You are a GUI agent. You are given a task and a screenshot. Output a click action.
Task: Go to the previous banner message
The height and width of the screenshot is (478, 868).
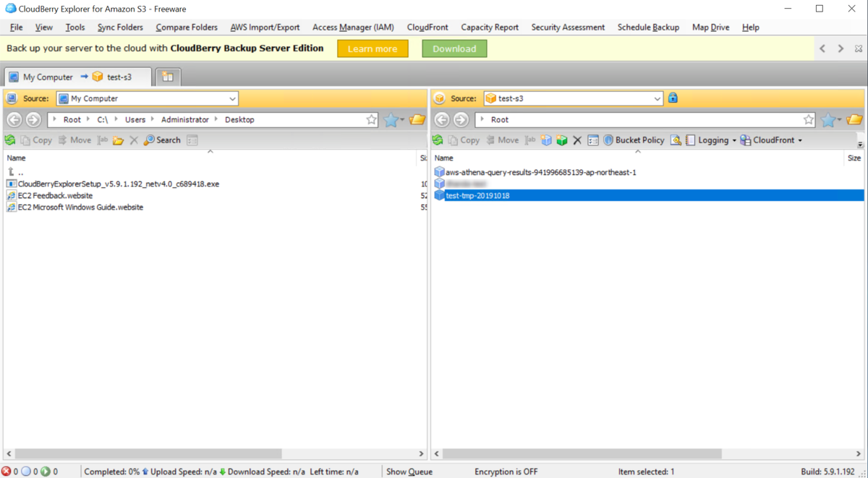(x=822, y=48)
